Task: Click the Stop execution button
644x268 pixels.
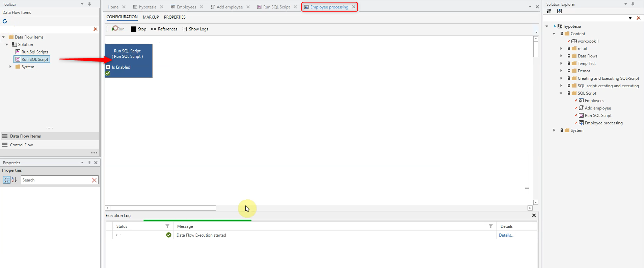Action: pyautogui.click(x=138, y=29)
